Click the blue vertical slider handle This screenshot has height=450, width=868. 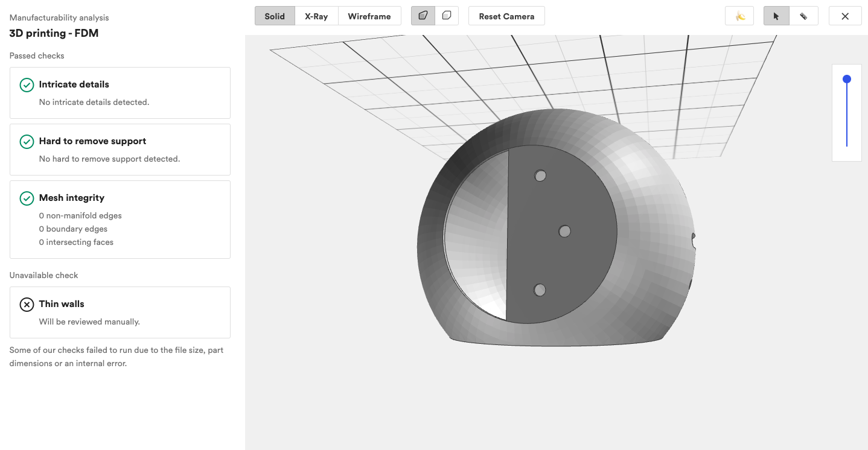tap(847, 79)
